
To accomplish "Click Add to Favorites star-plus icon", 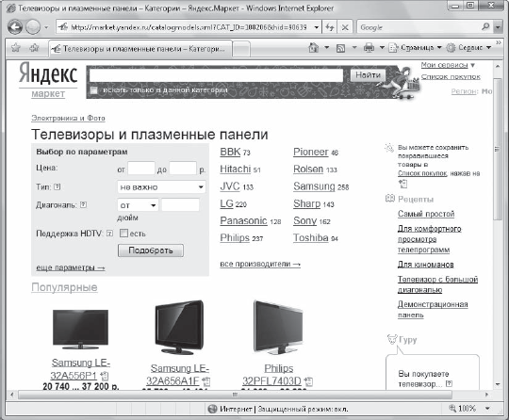I will coord(34,48).
